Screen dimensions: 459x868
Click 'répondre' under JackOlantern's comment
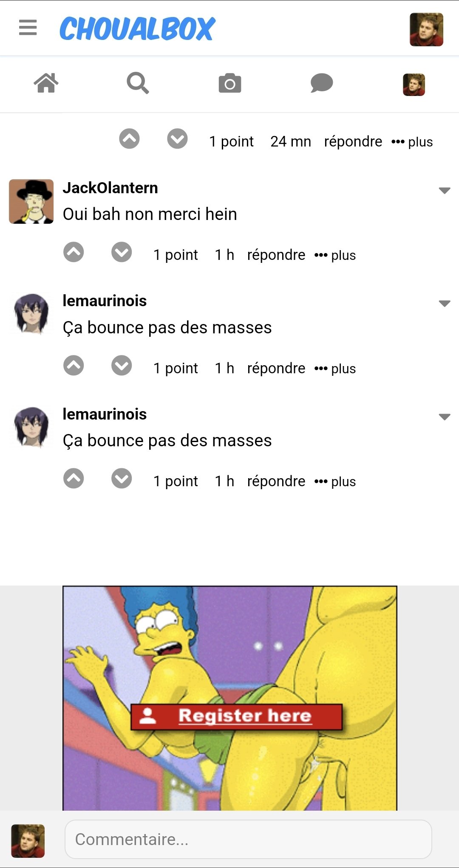click(276, 255)
